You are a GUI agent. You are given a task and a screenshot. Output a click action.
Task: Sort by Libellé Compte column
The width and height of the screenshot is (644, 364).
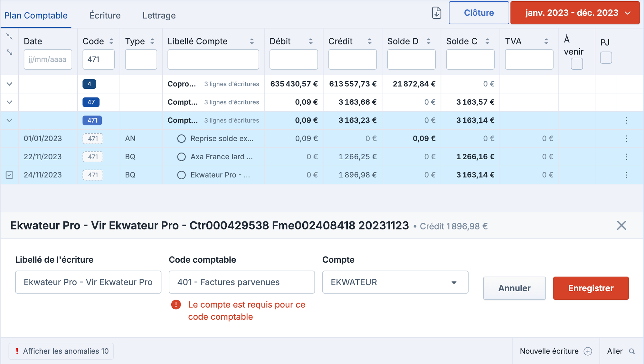point(252,41)
